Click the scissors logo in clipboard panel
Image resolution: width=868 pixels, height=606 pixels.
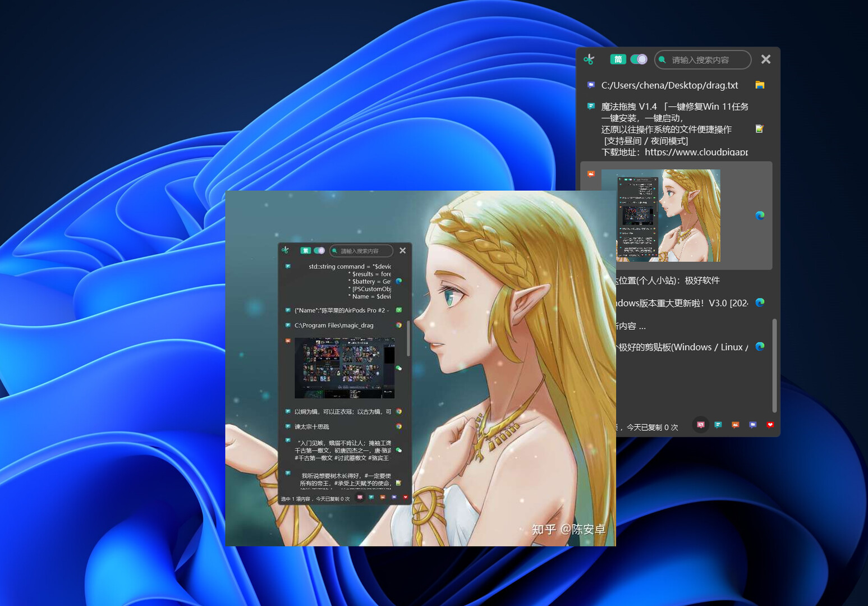(589, 59)
